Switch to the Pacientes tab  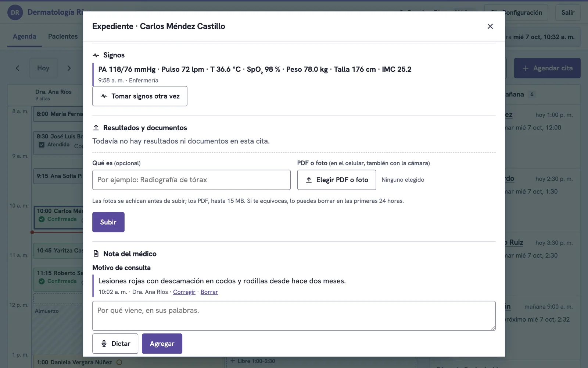pyautogui.click(x=63, y=36)
